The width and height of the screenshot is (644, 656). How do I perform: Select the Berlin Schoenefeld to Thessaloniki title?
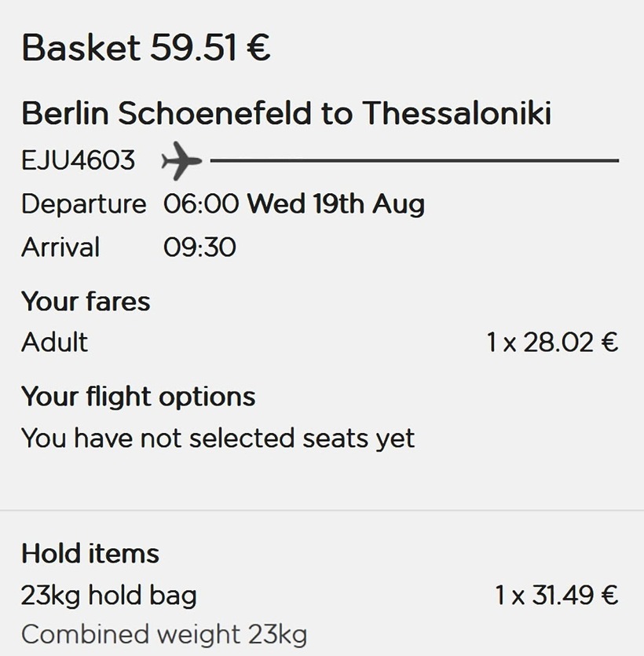(x=286, y=114)
